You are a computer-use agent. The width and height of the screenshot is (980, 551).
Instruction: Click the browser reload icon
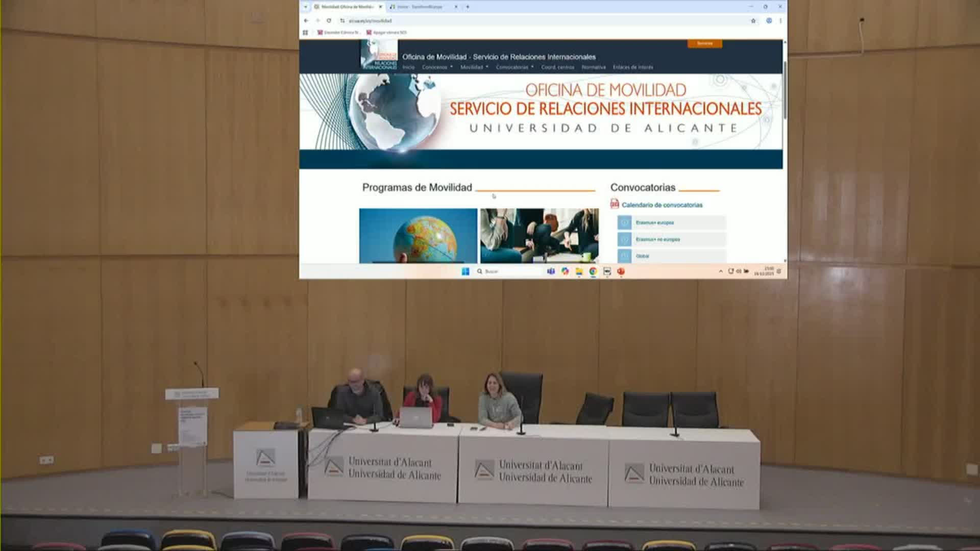click(329, 21)
